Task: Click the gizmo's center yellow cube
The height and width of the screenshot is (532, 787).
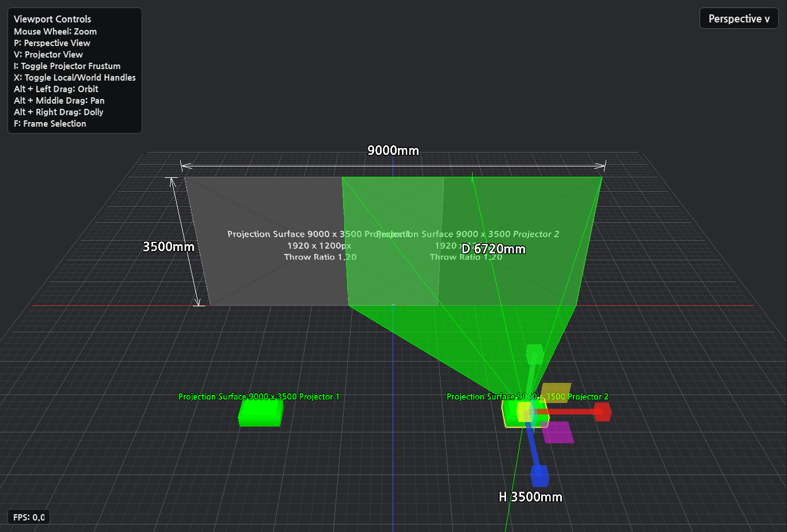Action: pos(524,412)
